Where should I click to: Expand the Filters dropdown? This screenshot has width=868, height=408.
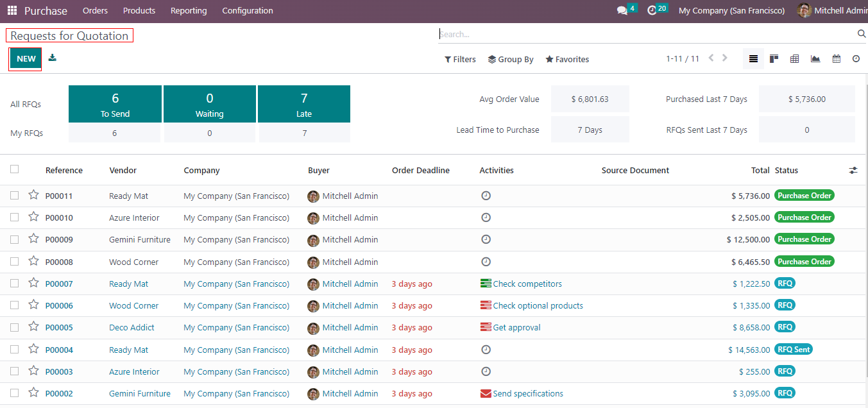460,60
